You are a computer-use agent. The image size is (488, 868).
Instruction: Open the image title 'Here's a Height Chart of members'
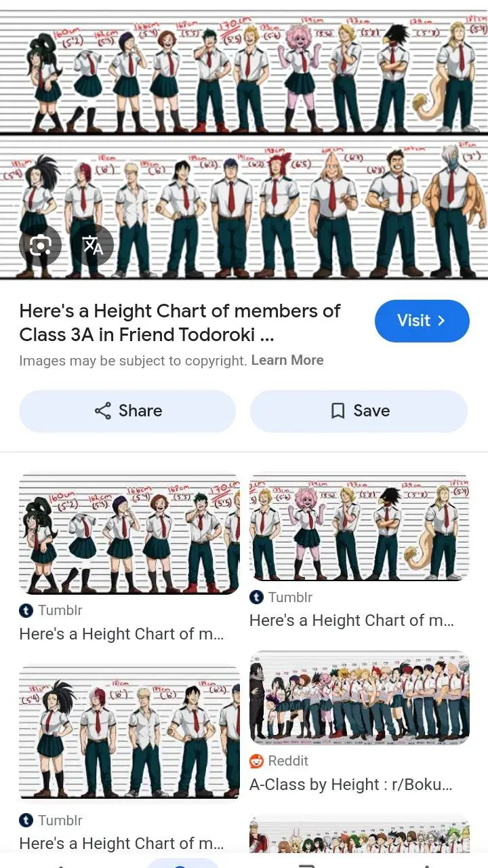(180, 322)
